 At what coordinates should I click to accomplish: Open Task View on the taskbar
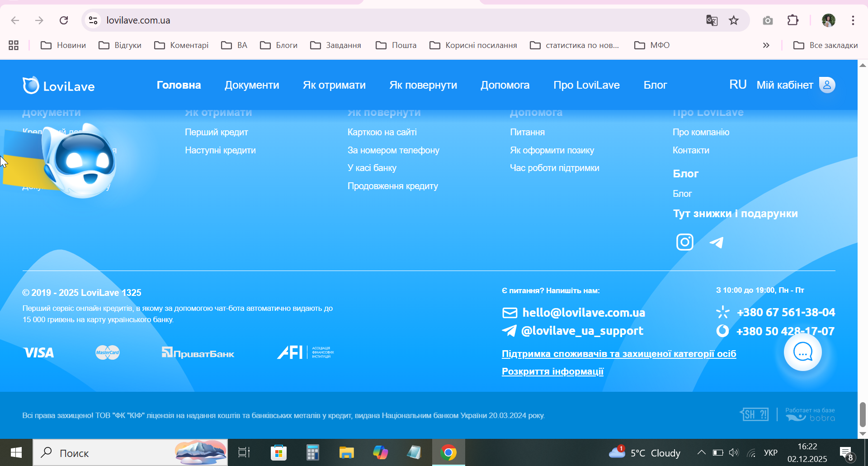click(244, 452)
